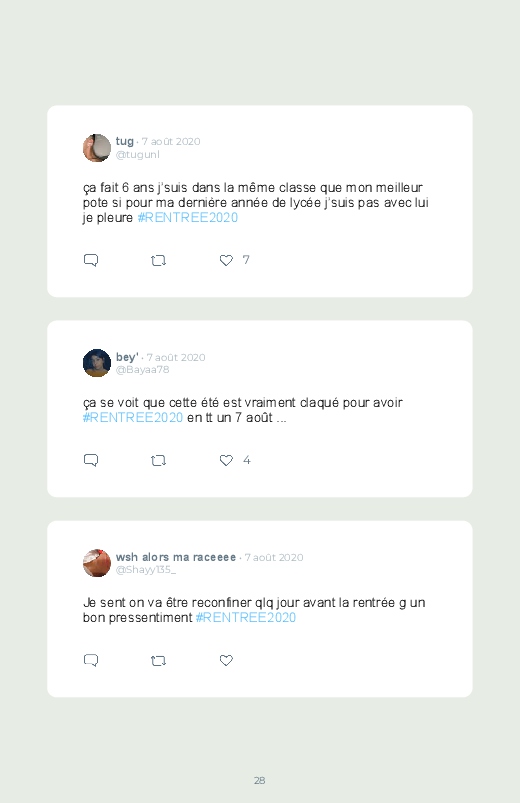Viewport: 520px width, 803px height.
Task: Retweet bey's tweet about 7 août
Action: click(158, 460)
